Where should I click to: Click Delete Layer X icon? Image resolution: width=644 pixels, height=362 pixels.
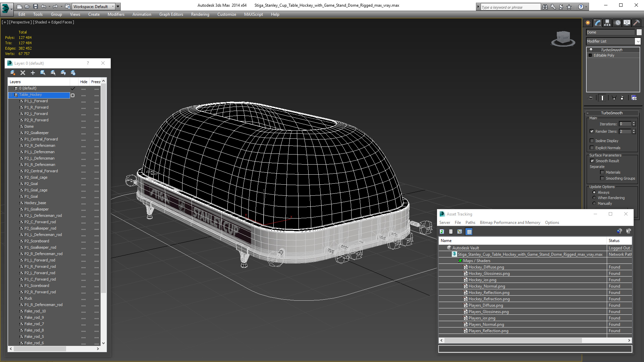tap(23, 73)
